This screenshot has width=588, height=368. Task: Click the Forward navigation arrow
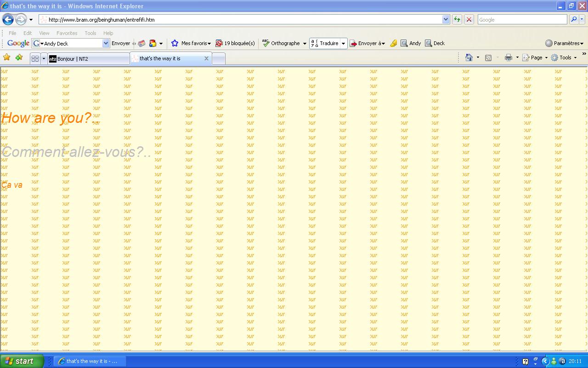pyautogui.click(x=21, y=19)
